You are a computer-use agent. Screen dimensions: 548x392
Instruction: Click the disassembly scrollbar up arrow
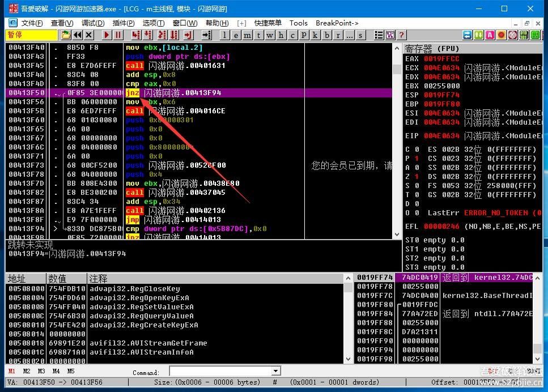click(397, 48)
